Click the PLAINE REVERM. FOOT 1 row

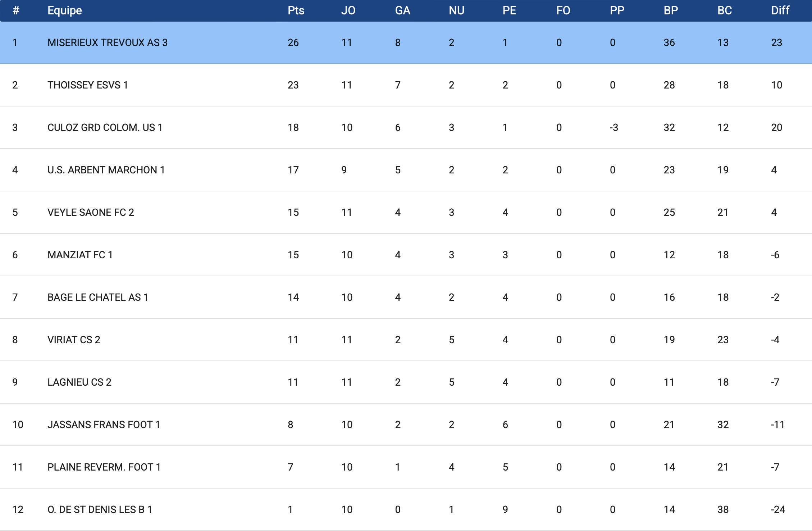click(104, 467)
